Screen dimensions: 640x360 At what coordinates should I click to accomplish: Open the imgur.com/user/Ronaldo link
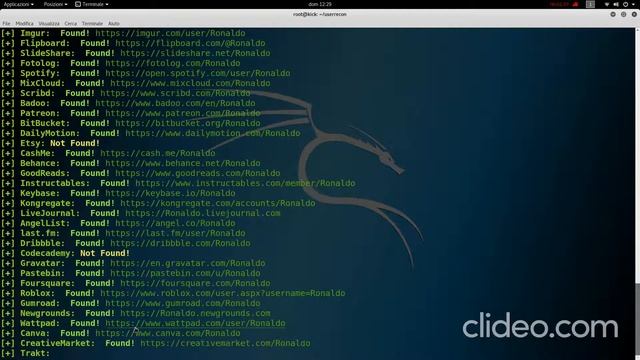tap(170, 33)
